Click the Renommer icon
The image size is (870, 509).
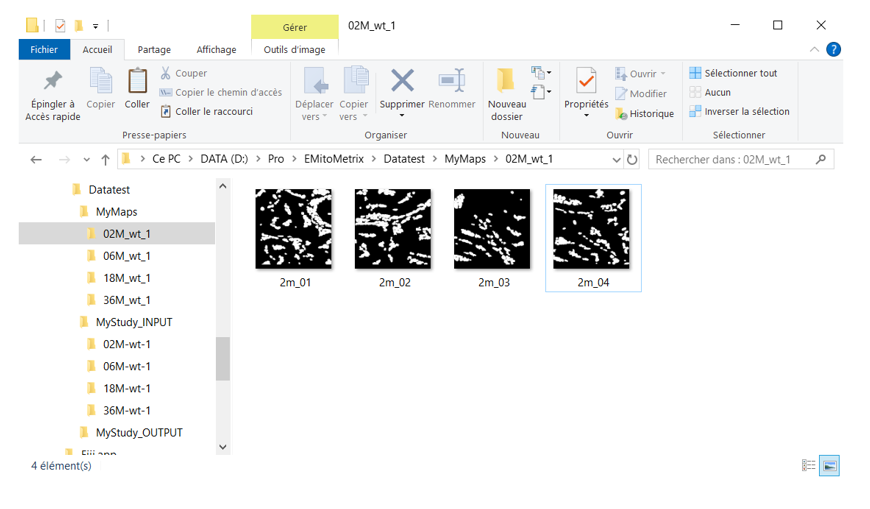point(452,81)
